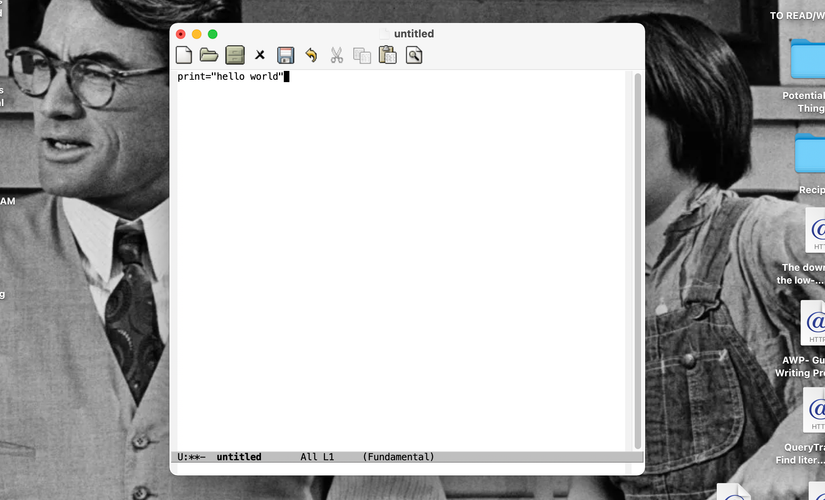Select the QueryTra... Find liter... web link file
This screenshot has height=500, width=825.
(x=802, y=426)
